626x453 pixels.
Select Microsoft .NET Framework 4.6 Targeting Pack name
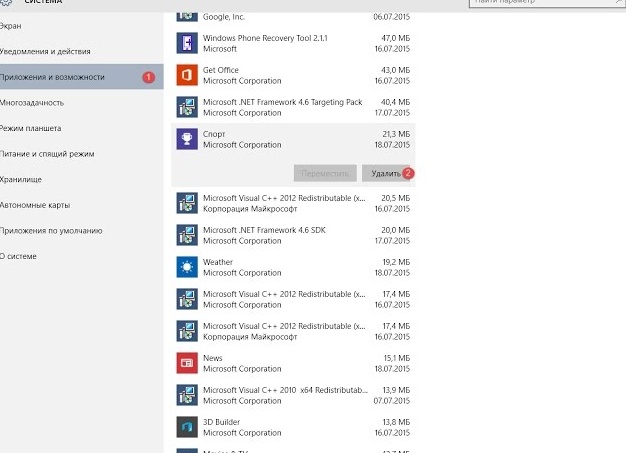tap(282, 102)
